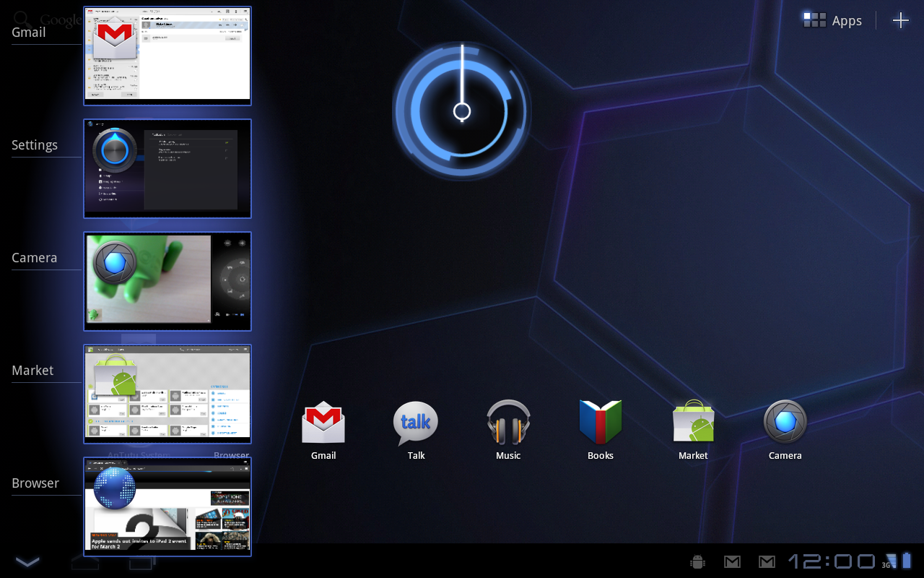Viewport: 924px width, 578px height.
Task: Open the Gmail app on home screen
Action: 323,430
